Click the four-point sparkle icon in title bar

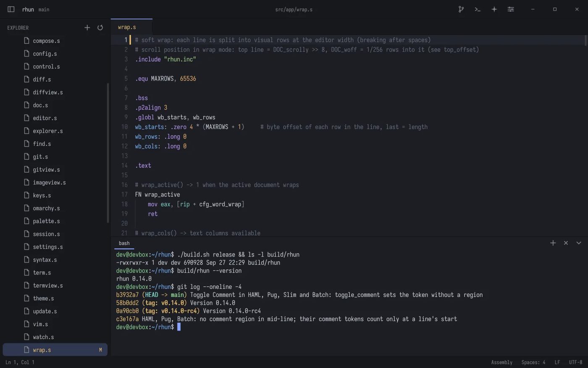[x=494, y=9]
